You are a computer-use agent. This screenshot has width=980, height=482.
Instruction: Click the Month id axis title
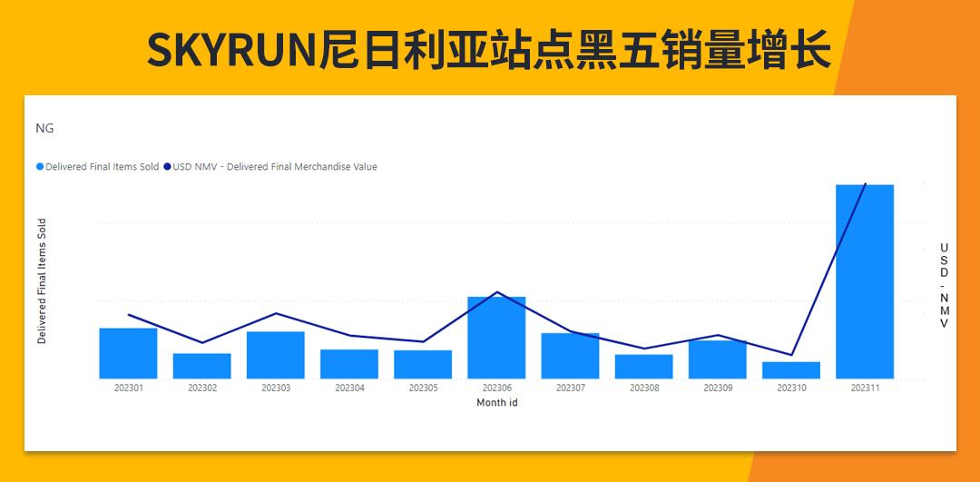(497, 403)
